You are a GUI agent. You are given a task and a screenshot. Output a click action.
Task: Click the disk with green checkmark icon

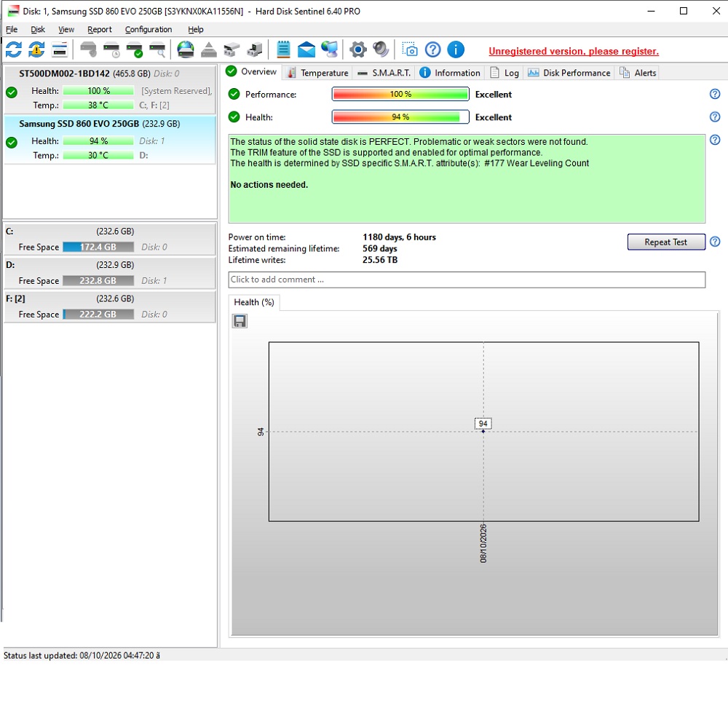pos(135,50)
